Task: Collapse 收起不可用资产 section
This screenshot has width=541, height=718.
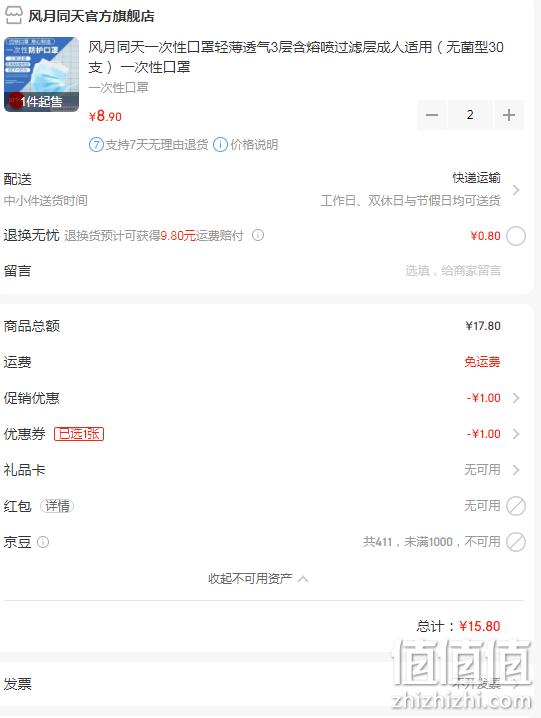Action: pos(258,579)
